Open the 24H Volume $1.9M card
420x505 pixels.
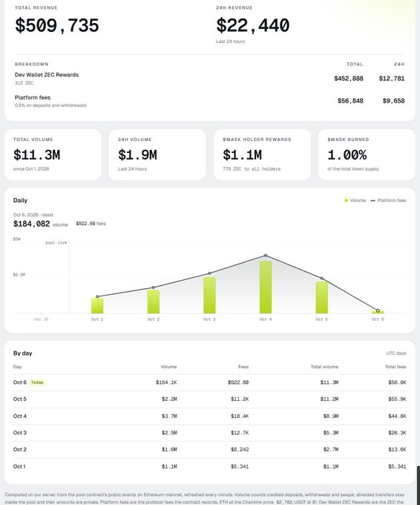[157, 154]
